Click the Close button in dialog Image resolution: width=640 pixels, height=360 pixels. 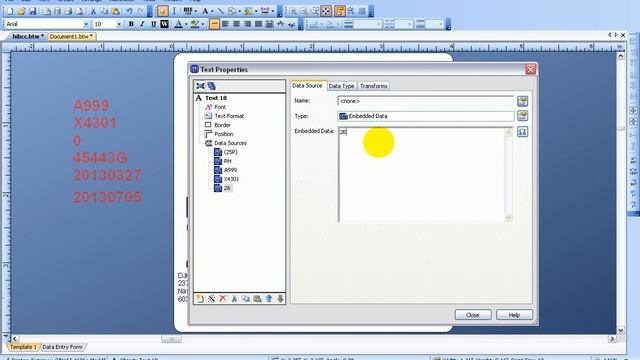473,315
